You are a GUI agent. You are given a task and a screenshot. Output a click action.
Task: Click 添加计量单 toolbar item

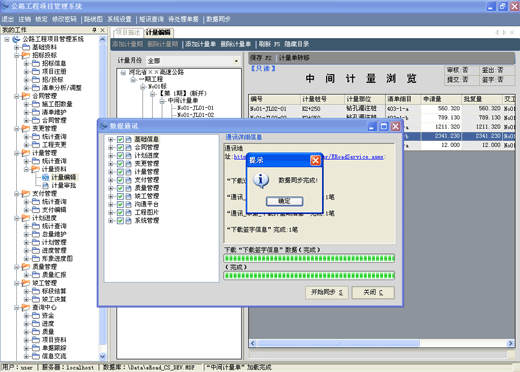tap(201, 44)
